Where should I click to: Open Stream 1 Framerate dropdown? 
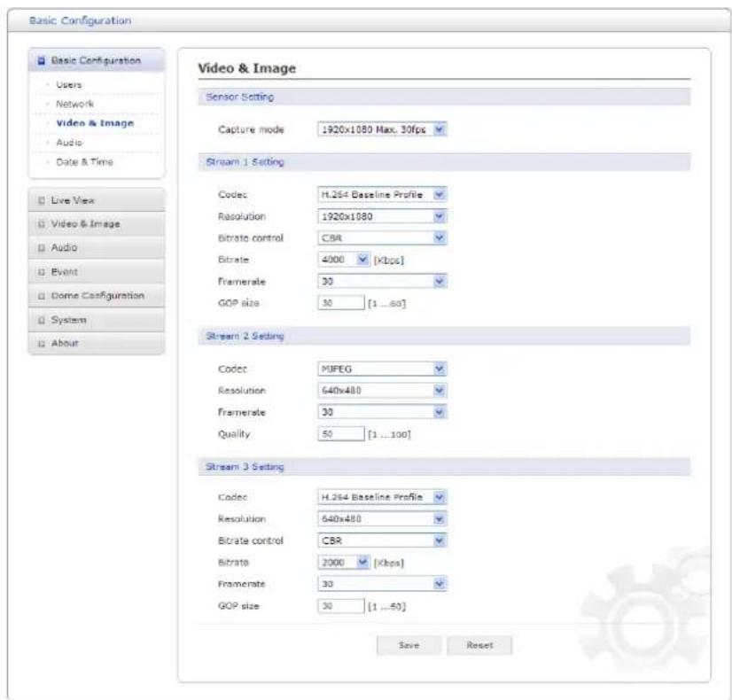click(382, 282)
